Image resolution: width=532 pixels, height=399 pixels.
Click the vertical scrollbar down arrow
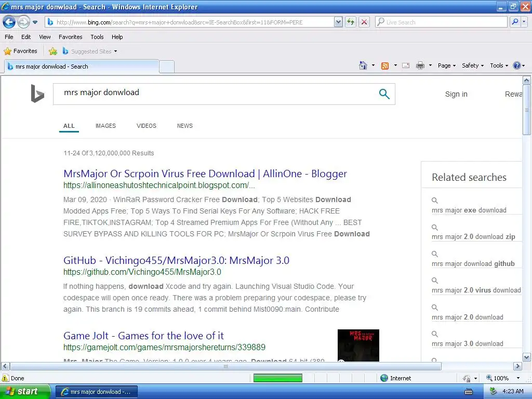tap(527, 357)
